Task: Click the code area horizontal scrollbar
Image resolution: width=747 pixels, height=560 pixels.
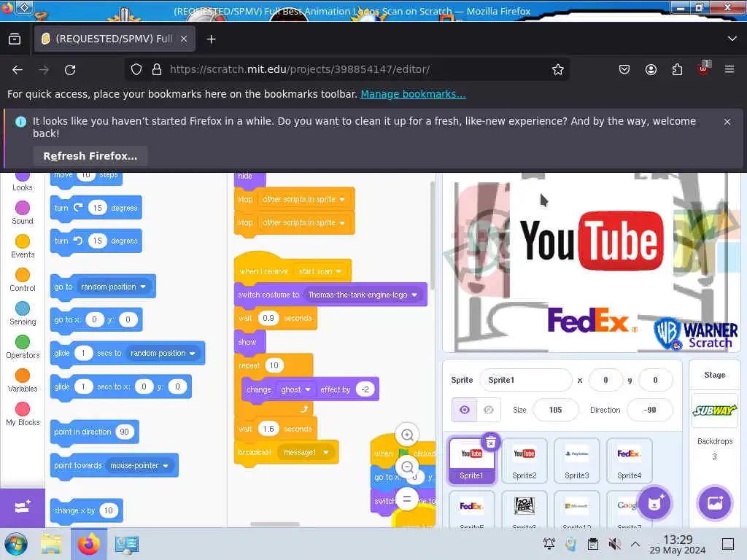Action: tap(275, 524)
